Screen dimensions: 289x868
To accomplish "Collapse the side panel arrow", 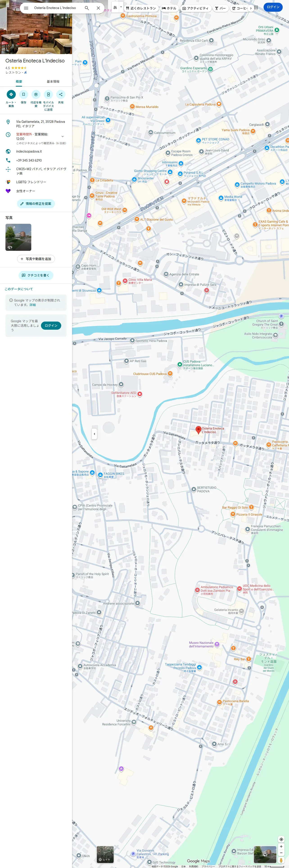I will 94,434.
